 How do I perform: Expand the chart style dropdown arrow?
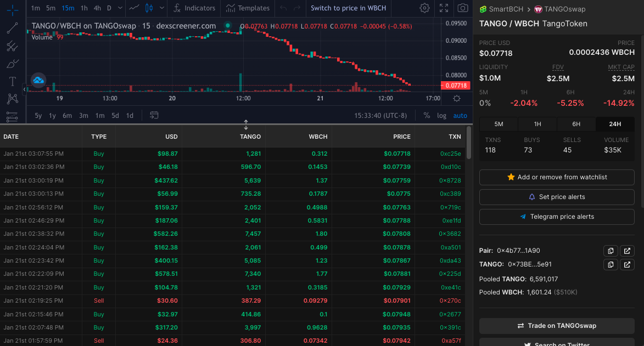click(162, 8)
